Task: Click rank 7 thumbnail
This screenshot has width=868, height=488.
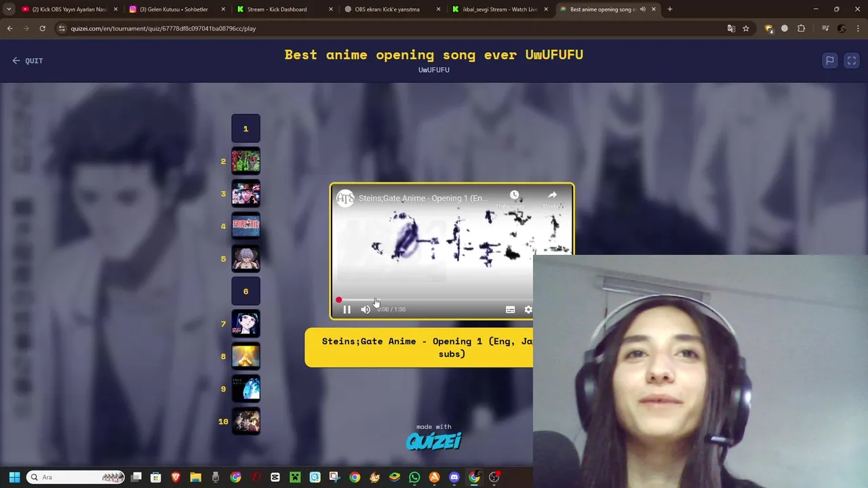Action: pyautogui.click(x=245, y=324)
